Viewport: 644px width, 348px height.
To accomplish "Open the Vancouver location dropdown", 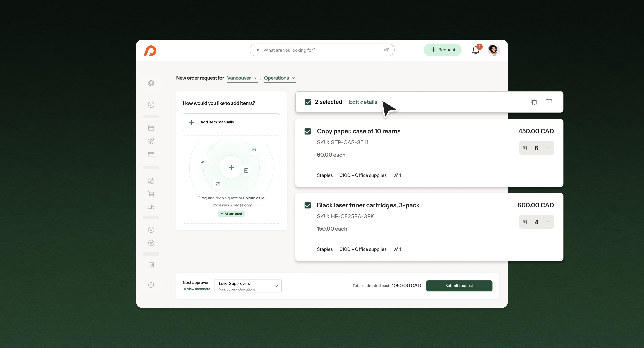I will (242, 78).
